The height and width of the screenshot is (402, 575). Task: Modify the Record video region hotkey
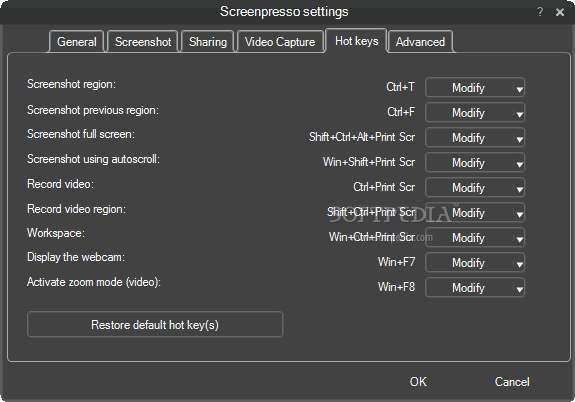pos(470,213)
